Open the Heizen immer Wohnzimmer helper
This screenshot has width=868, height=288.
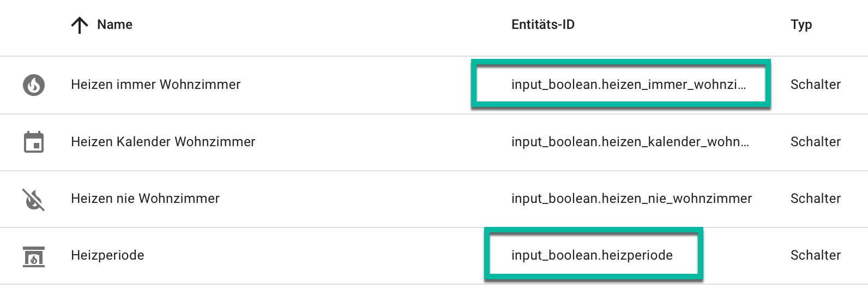(x=155, y=85)
